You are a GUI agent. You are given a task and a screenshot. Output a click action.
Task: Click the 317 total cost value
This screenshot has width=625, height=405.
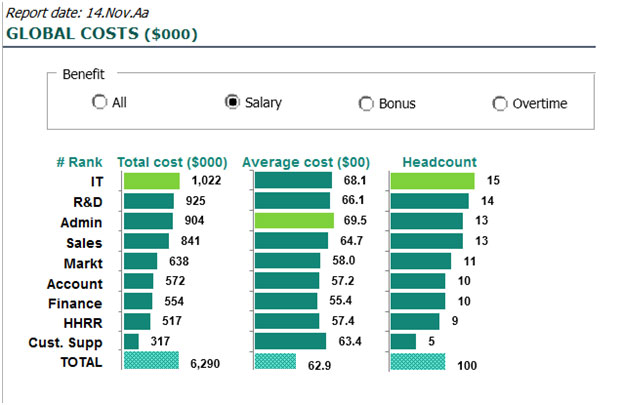[160, 341]
